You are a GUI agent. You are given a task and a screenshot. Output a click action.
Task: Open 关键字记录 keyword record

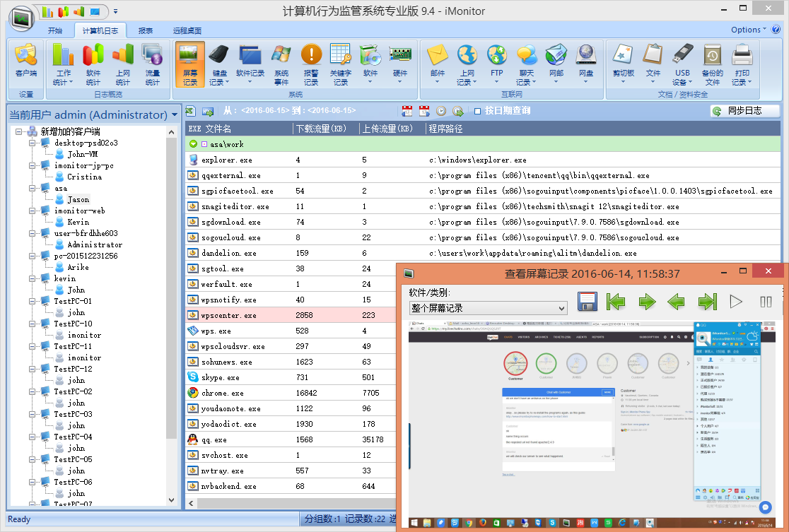(x=341, y=64)
